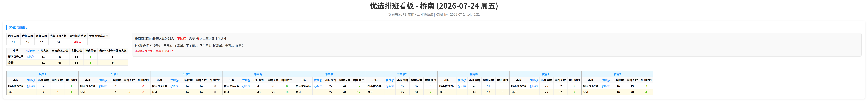Select the @陈前 link in the 夜宵1 table

pos(534,86)
